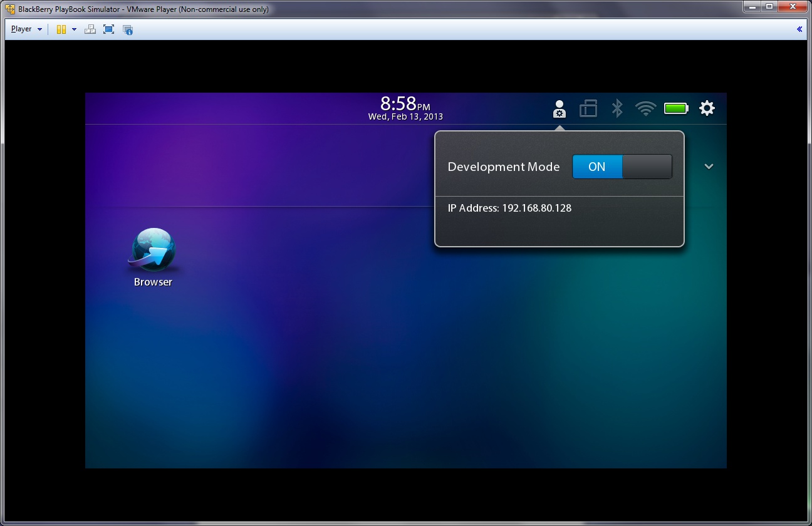Click the send Ctrl+Alt+Del toolbar icon

tap(90, 29)
